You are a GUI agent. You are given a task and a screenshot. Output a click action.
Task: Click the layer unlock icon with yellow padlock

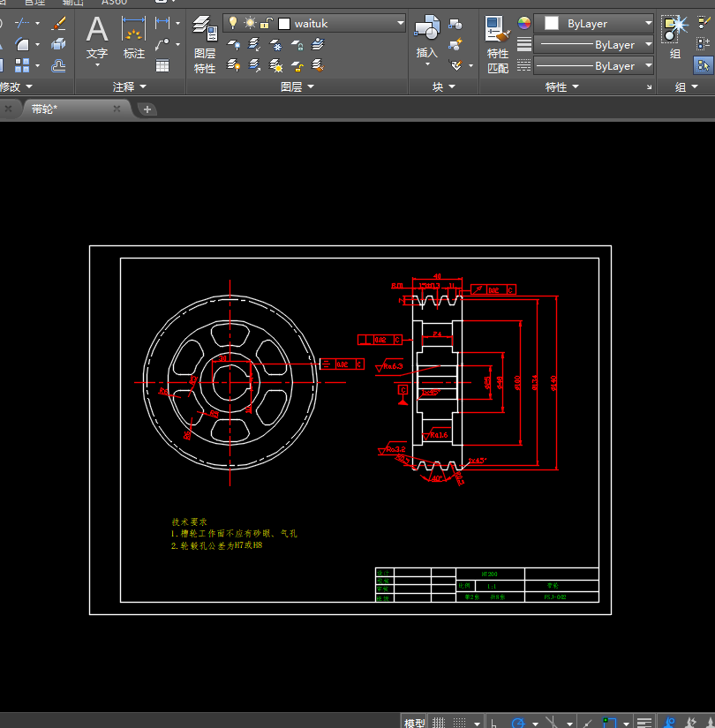click(297, 65)
